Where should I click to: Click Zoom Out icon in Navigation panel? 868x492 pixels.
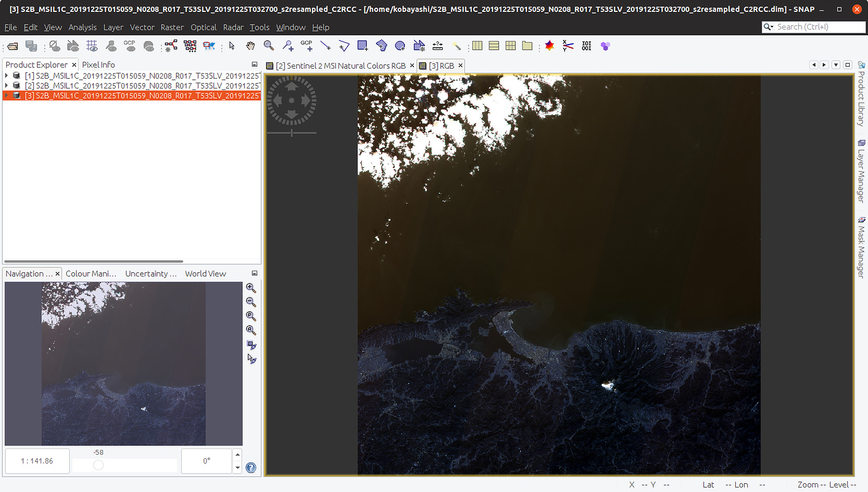click(x=251, y=302)
